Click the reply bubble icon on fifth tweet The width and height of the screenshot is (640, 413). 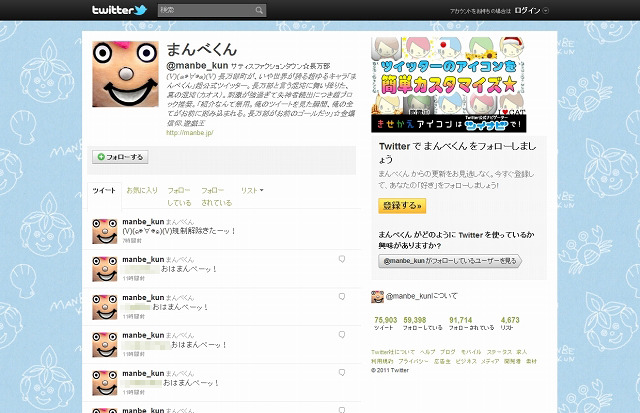point(342,373)
